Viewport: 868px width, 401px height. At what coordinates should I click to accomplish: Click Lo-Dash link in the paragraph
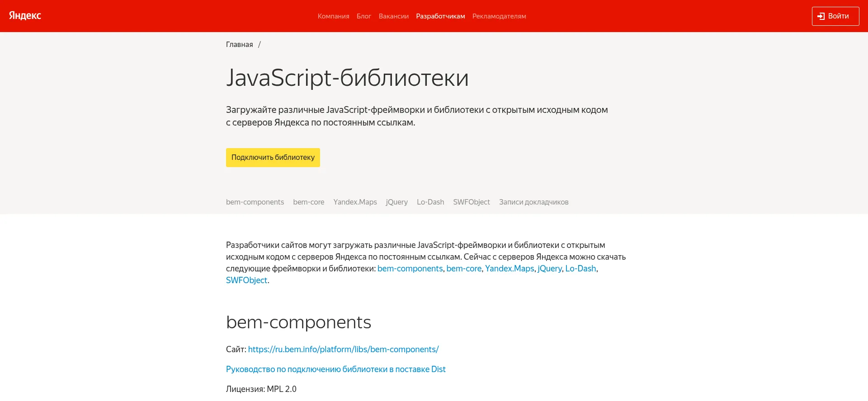580,268
